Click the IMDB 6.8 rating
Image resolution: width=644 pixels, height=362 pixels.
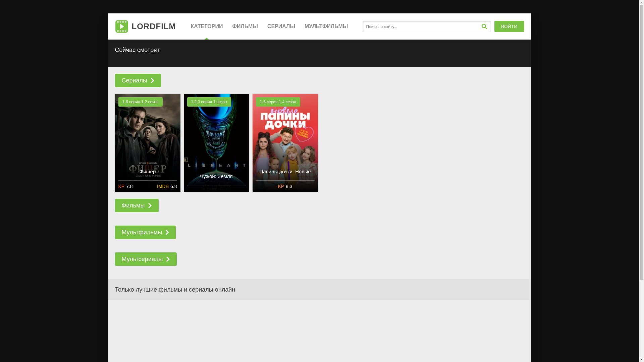[x=167, y=186]
